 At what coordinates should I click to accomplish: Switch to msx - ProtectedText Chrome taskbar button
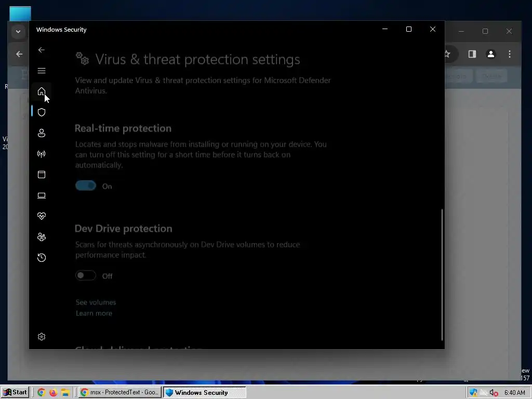(120, 392)
